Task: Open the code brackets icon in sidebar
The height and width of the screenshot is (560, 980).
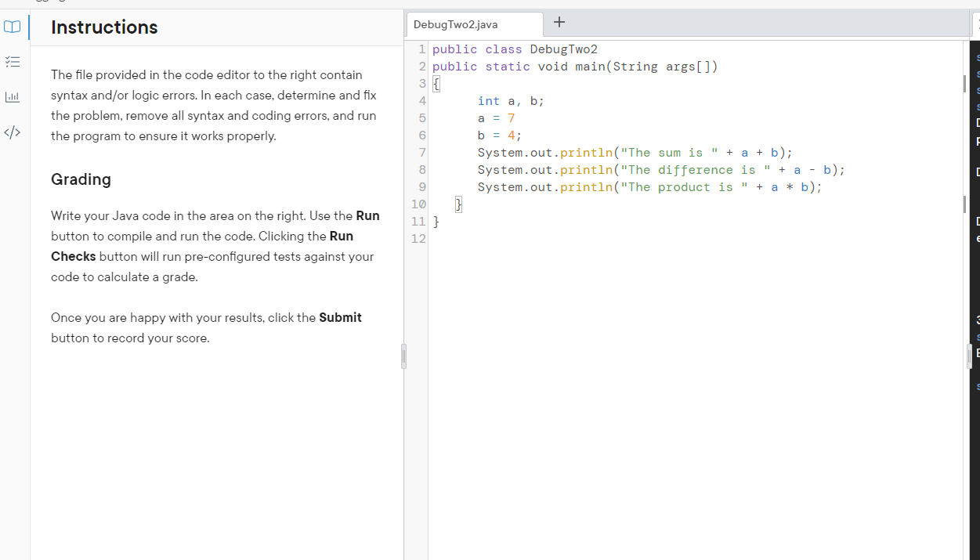Action: (x=12, y=132)
